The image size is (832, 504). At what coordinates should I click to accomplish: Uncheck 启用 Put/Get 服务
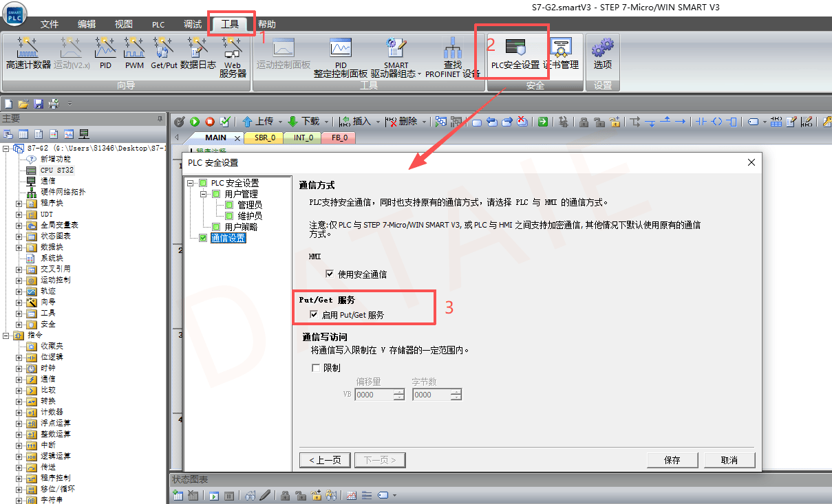tap(314, 314)
